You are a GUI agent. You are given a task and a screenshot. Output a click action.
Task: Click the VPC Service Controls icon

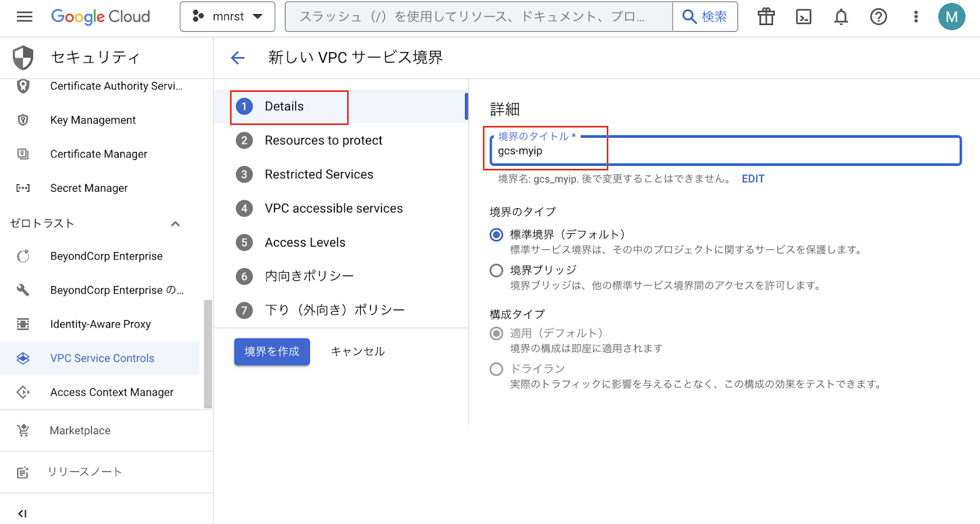pos(23,358)
